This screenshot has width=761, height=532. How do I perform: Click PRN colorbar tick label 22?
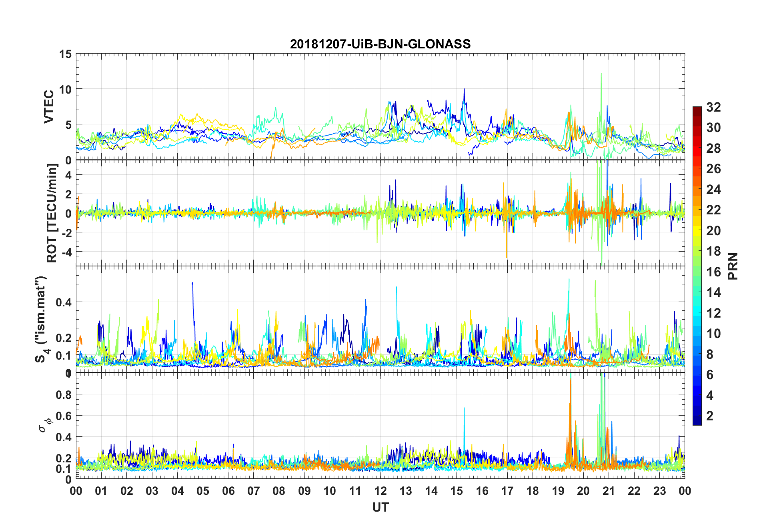(x=713, y=210)
